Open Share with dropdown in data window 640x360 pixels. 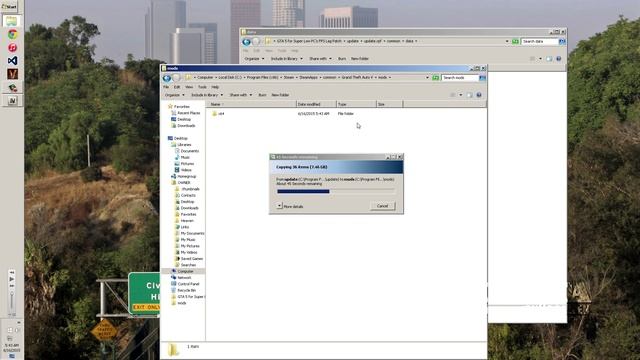tap(320, 59)
